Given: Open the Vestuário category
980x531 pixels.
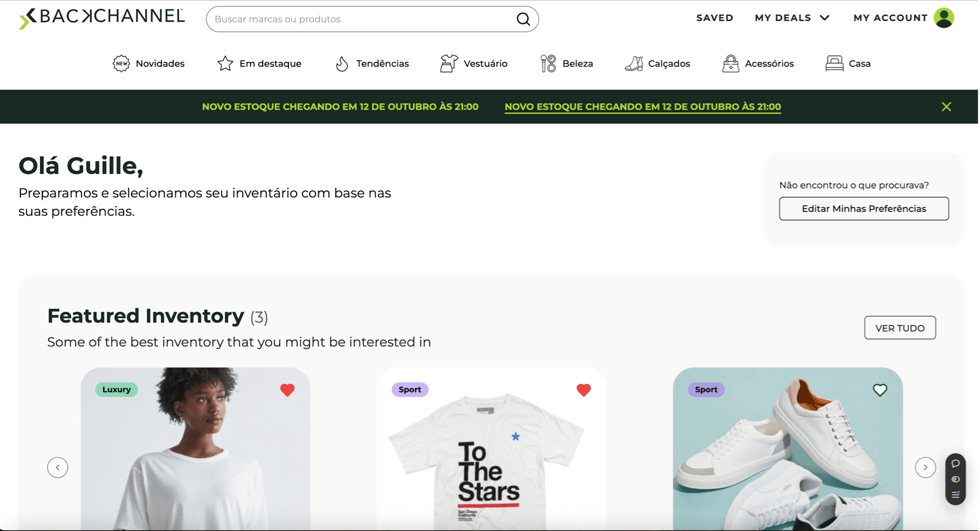Looking at the screenshot, I should coord(474,64).
